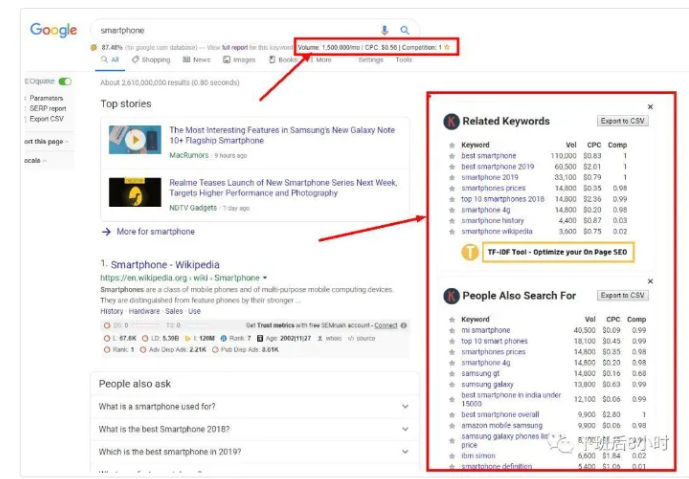Image resolution: width=689 pixels, height=479 pixels.
Task: Expand the Locale dropdown
Action: (36, 160)
